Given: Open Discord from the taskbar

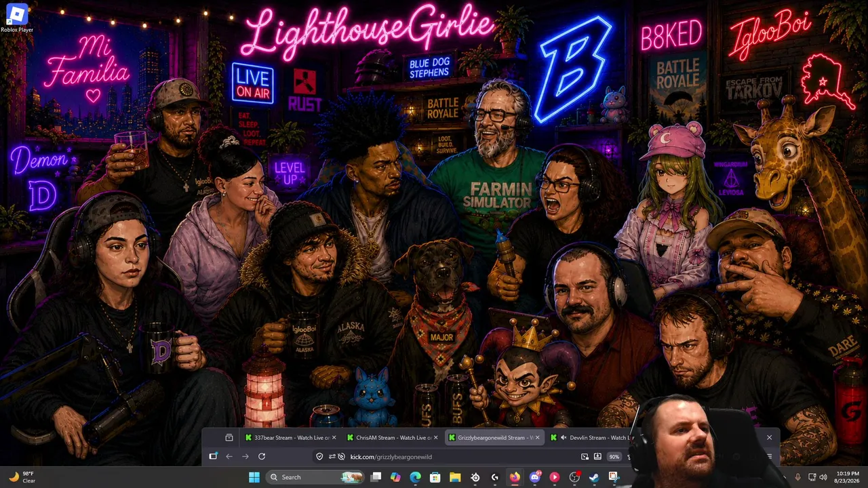Looking at the screenshot, I should pos(535,477).
